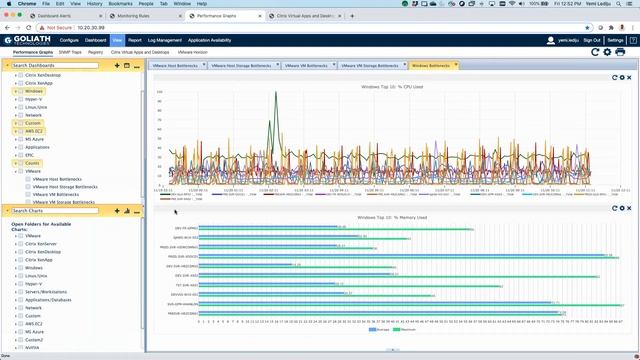Refresh the Memory Used chart
Viewport: 640px width, 360px height.
(x=614, y=208)
